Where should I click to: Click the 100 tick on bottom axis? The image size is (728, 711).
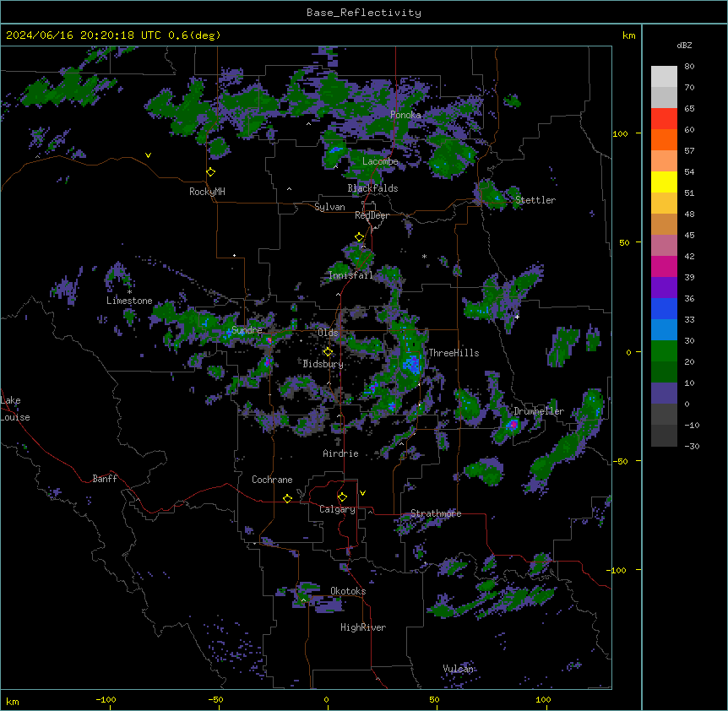543,700
